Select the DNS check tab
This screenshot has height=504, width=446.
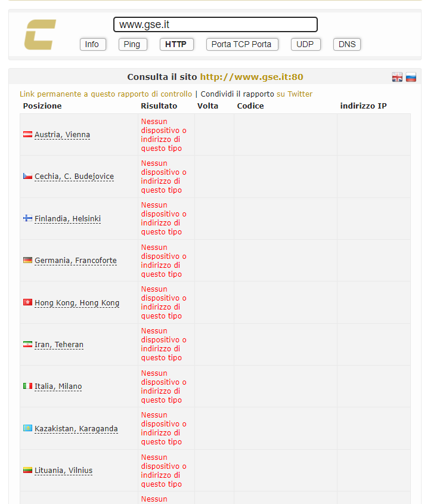[x=346, y=44]
